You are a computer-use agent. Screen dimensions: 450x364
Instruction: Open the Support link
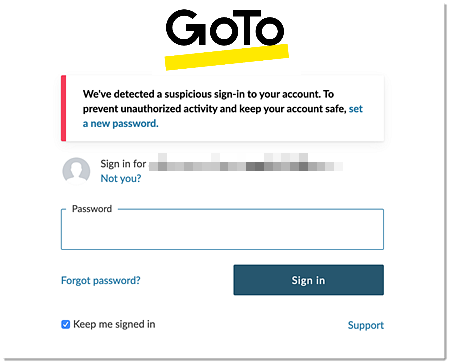tap(366, 325)
